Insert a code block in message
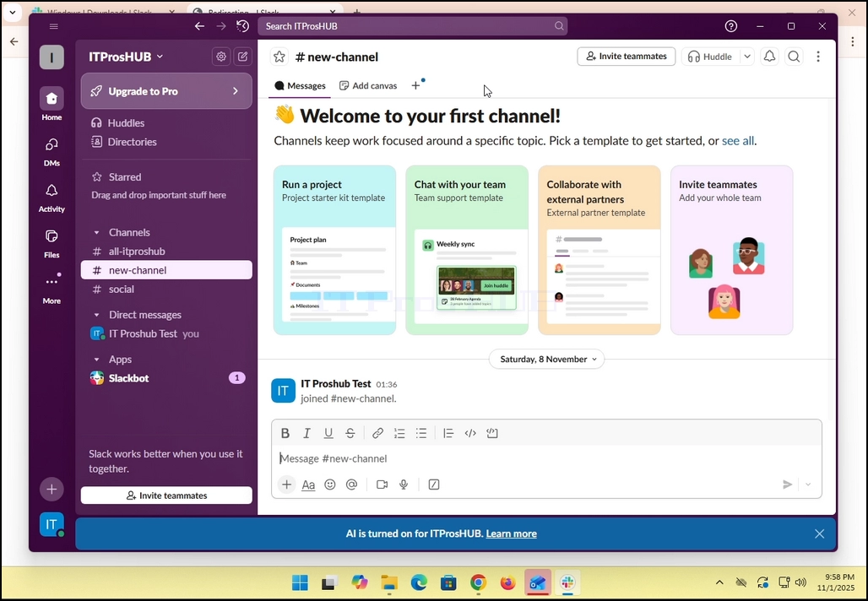 pyautogui.click(x=492, y=433)
